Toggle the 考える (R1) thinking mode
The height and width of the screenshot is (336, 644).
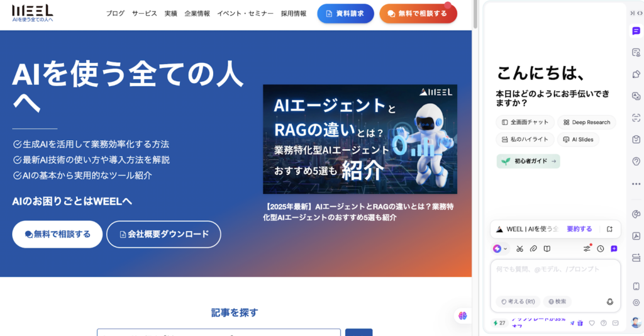519,301
